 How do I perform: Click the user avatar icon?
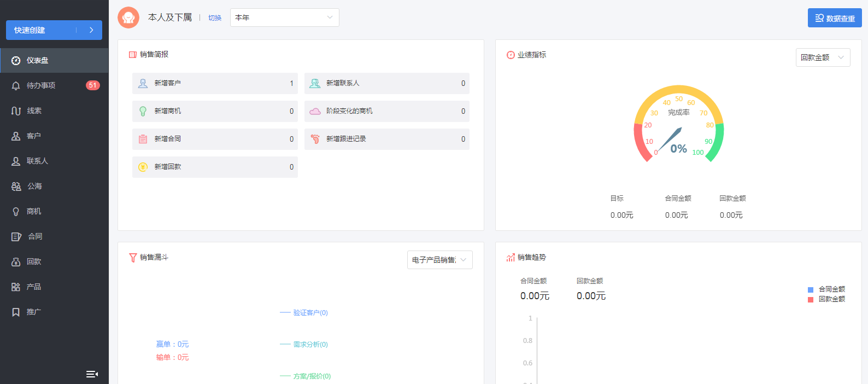128,18
